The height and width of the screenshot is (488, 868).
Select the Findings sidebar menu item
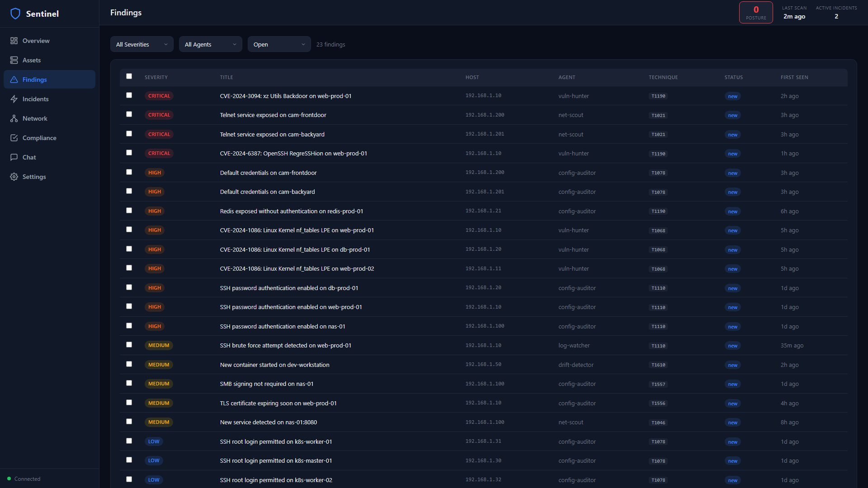[49, 80]
